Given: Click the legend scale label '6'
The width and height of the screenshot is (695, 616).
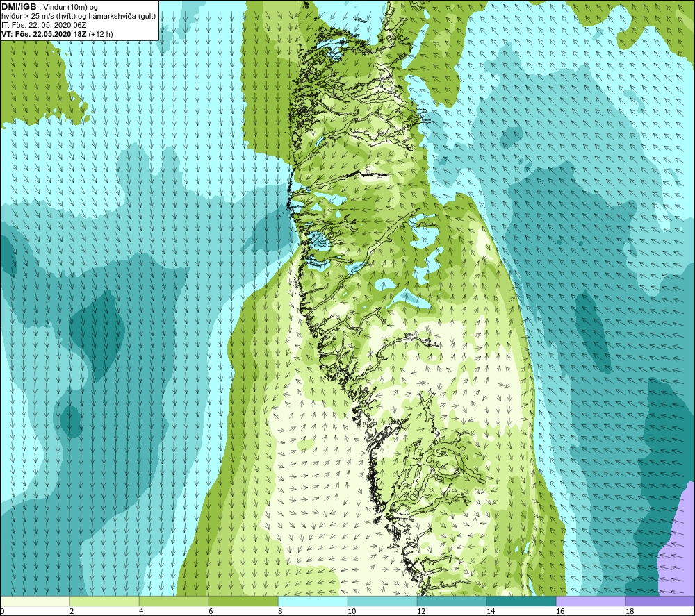Looking at the screenshot, I should pyautogui.click(x=211, y=611).
